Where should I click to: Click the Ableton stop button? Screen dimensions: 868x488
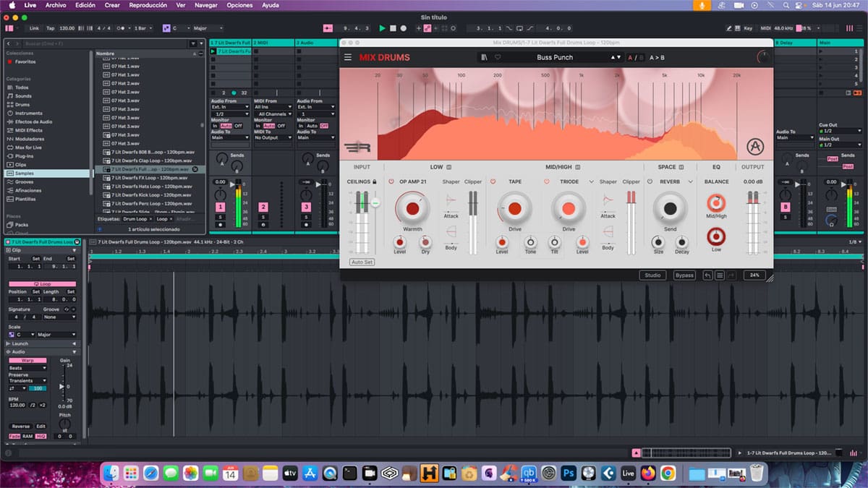393,28
